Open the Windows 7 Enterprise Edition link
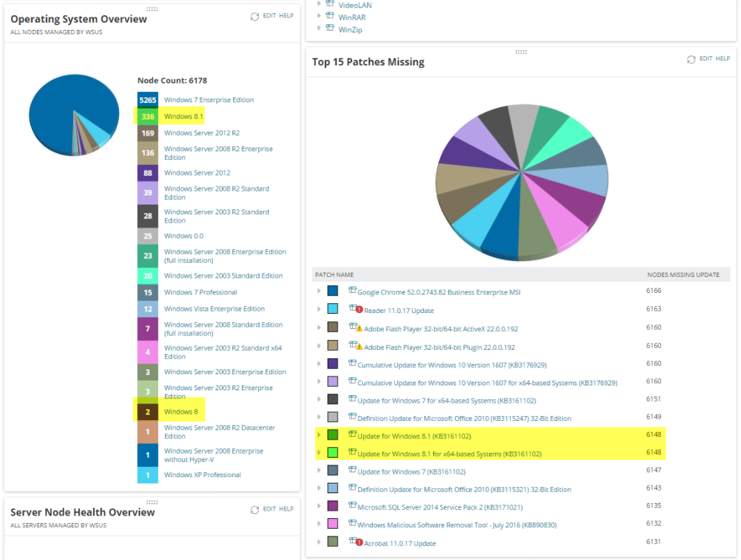 point(209,100)
